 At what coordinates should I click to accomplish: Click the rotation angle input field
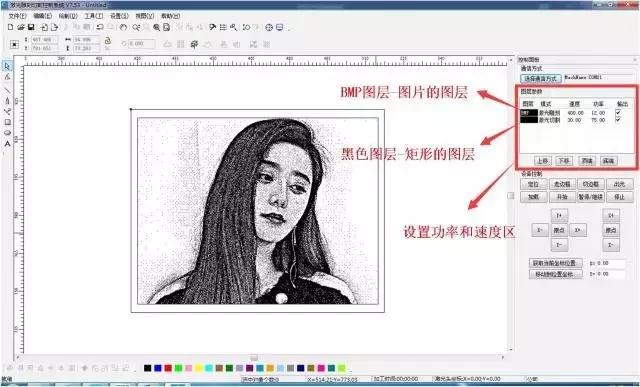click(x=141, y=44)
